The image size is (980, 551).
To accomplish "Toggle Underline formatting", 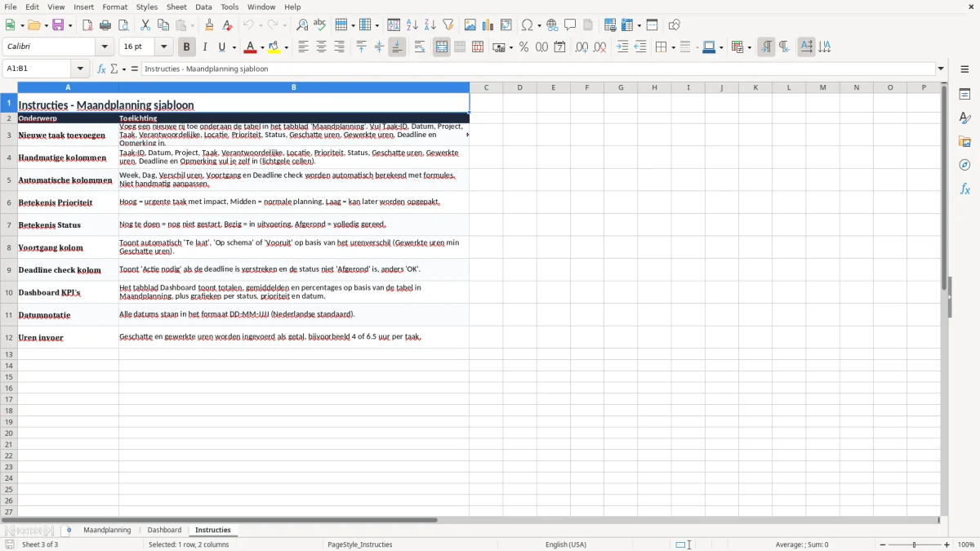I will [222, 47].
